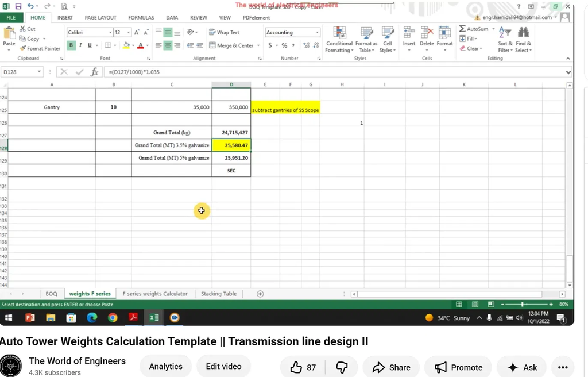
Task: Toggle Underline formatting
Action: tap(90, 45)
